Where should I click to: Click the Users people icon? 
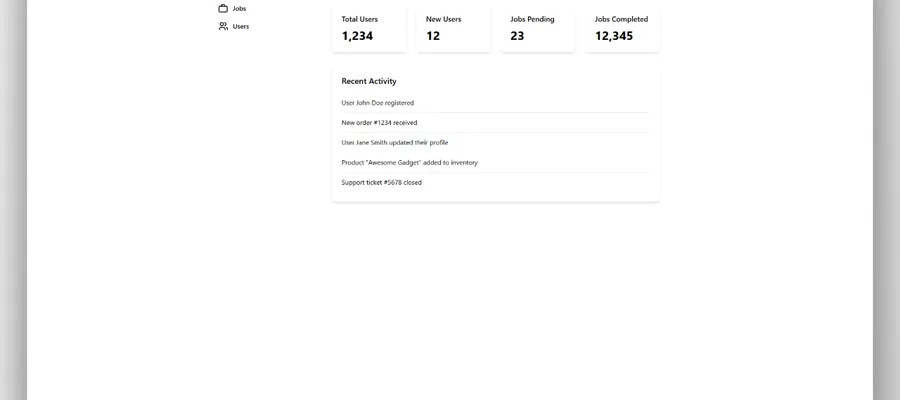tap(223, 26)
